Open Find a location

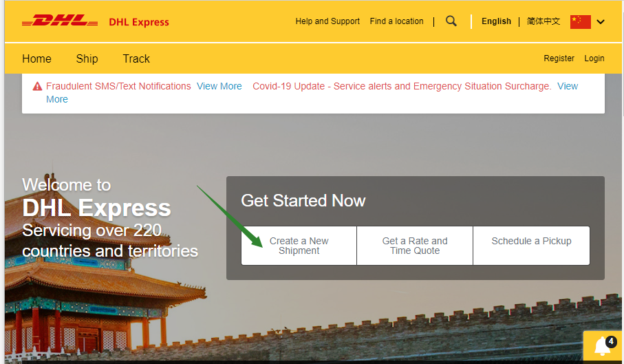pos(396,21)
